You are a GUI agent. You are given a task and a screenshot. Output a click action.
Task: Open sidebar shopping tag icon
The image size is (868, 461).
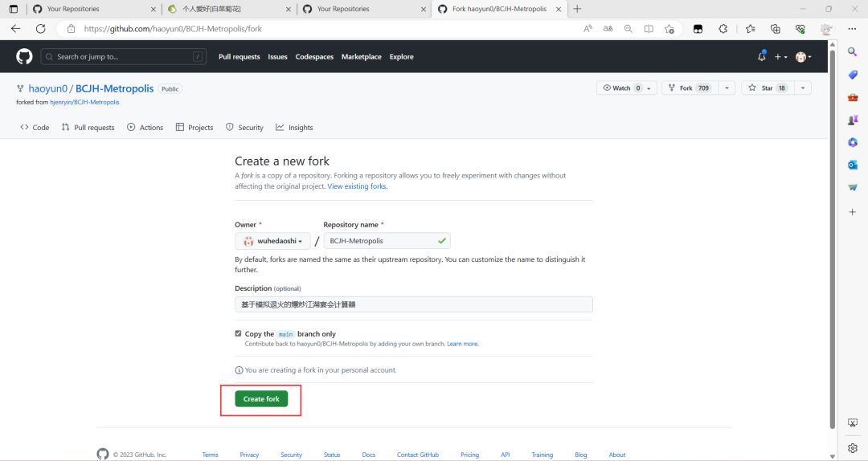pyautogui.click(x=853, y=75)
